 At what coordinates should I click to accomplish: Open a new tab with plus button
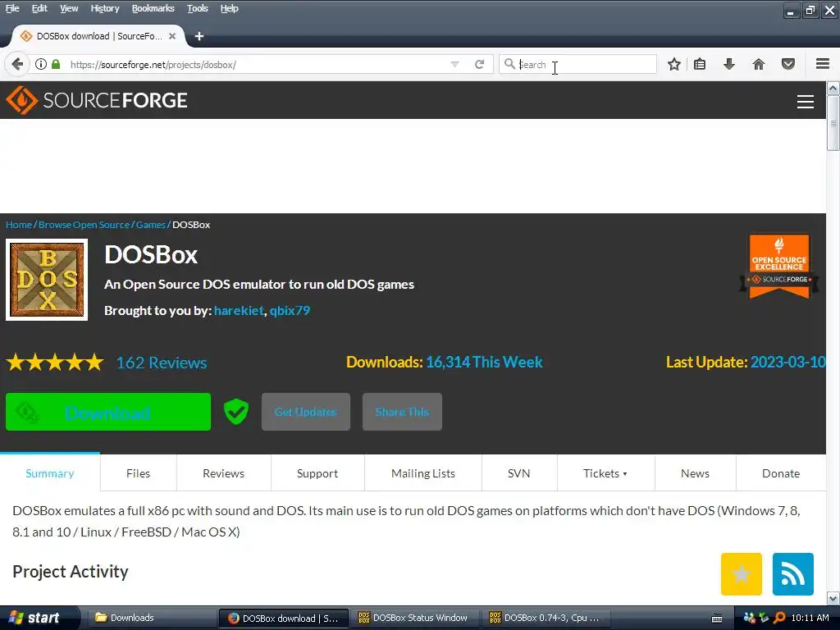[199, 36]
